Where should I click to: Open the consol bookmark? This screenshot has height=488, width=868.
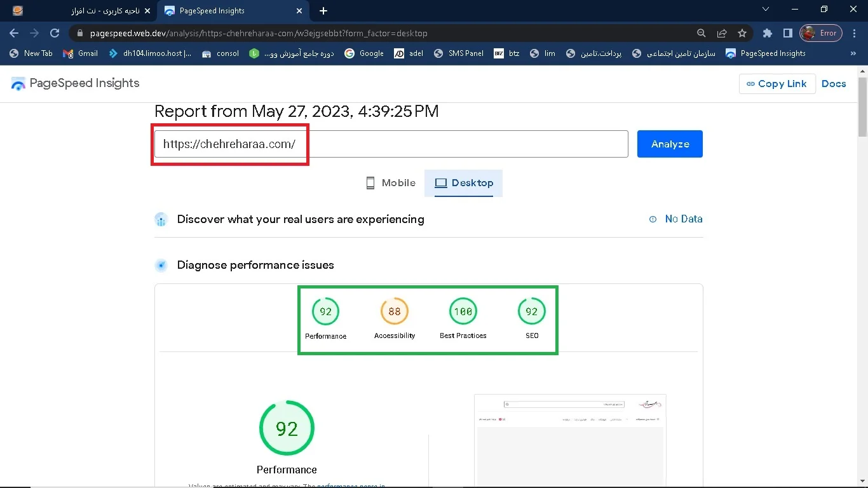(x=220, y=53)
